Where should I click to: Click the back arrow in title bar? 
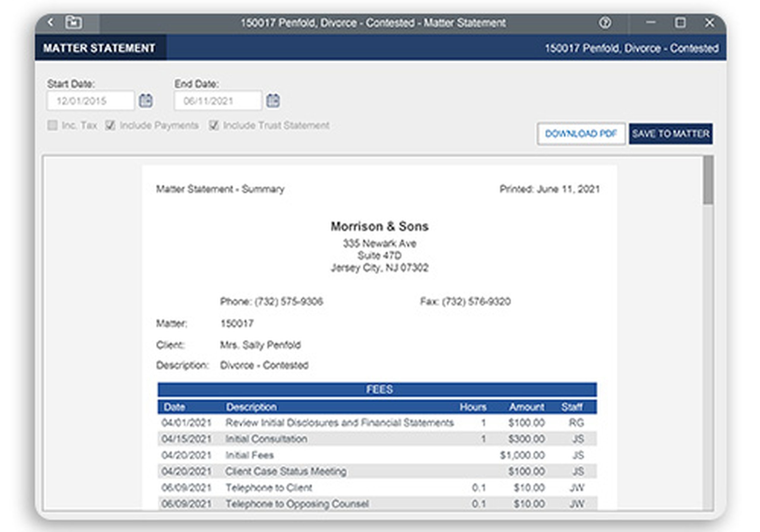click(50, 23)
